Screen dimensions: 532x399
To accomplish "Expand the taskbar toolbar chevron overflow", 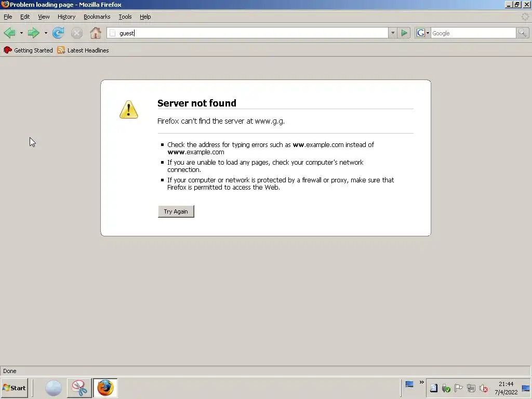I will (x=422, y=382).
